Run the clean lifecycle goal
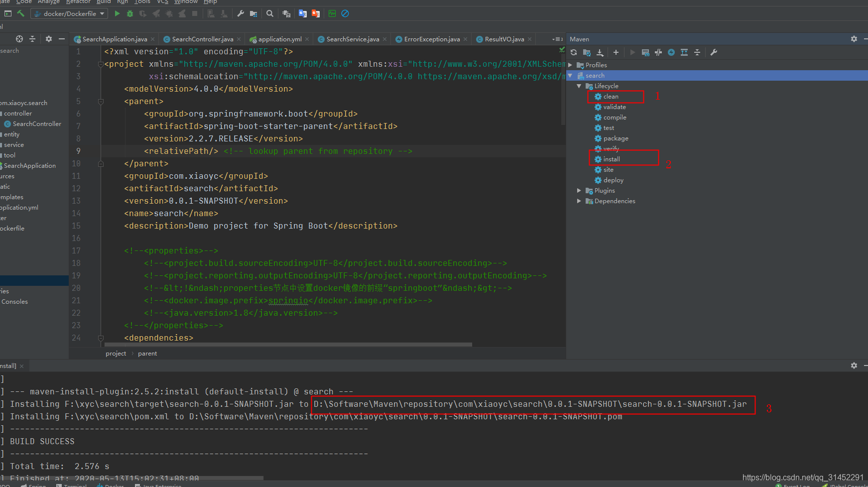Image resolution: width=868 pixels, height=487 pixels. coord(610,97)
